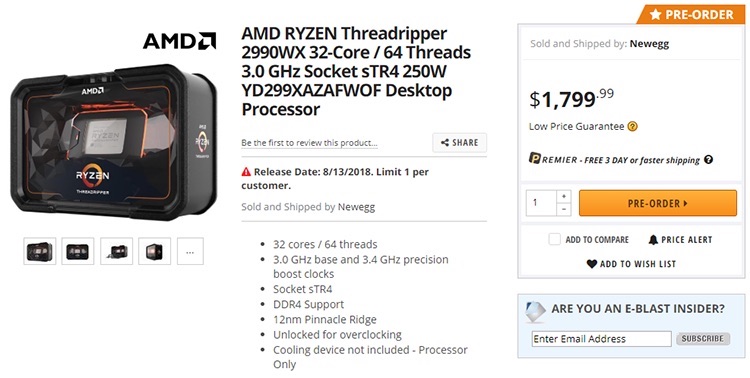
Task: Click the Add to Wish List heart icon
Action: point(592,264)
